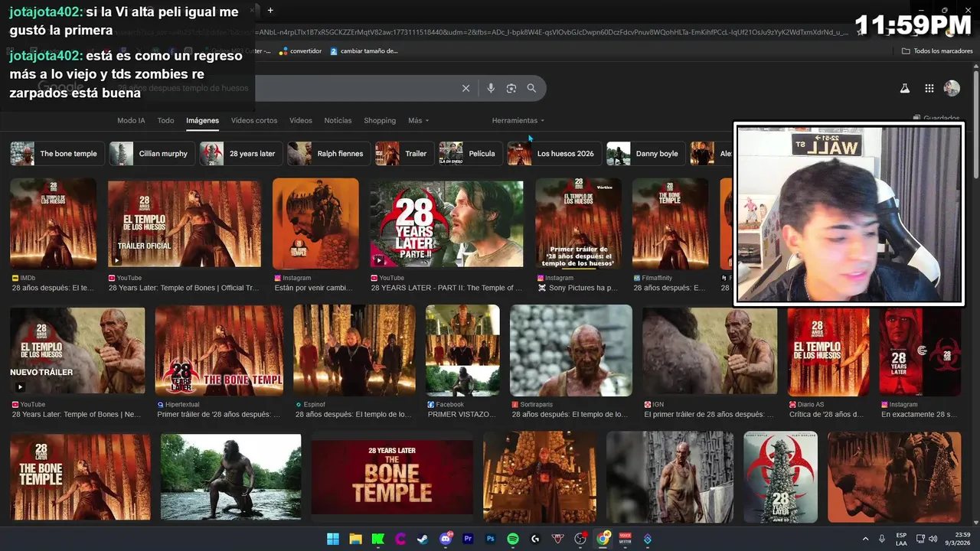
Task: Clear the Google search box text
Action: click(x=465, y=88)
